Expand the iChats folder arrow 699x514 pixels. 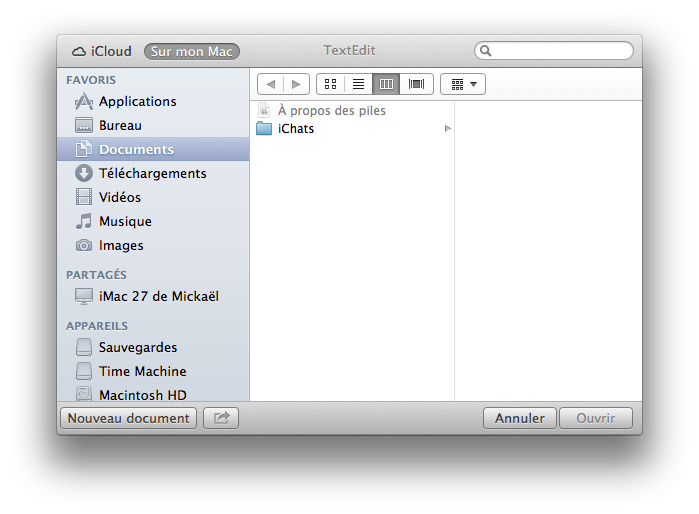coord(448,129)
